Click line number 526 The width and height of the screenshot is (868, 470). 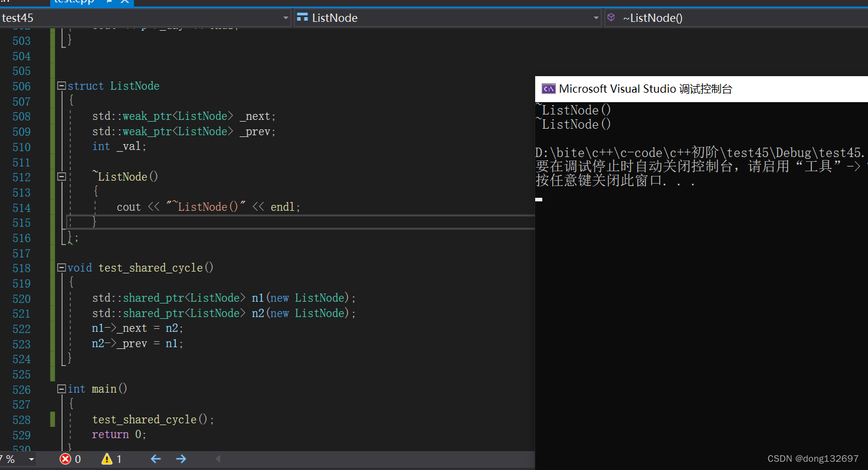pyautogui.click(x=21, y=390)
